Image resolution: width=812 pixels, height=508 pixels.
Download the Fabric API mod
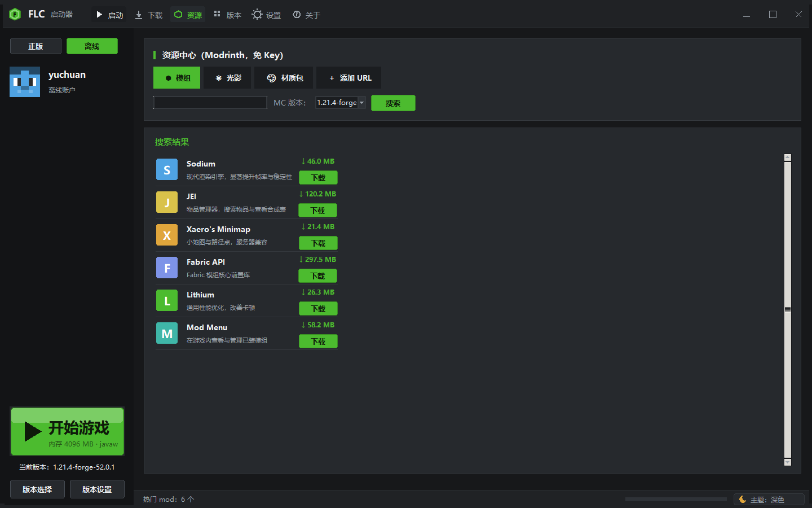[x=317, y=276]
